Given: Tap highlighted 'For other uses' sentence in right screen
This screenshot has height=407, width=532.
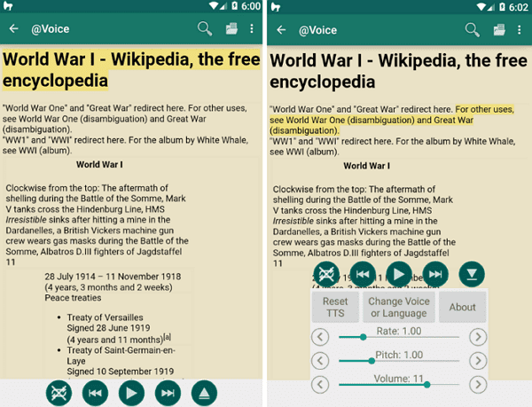Looking at the screenshot, I should click(392, 120).
